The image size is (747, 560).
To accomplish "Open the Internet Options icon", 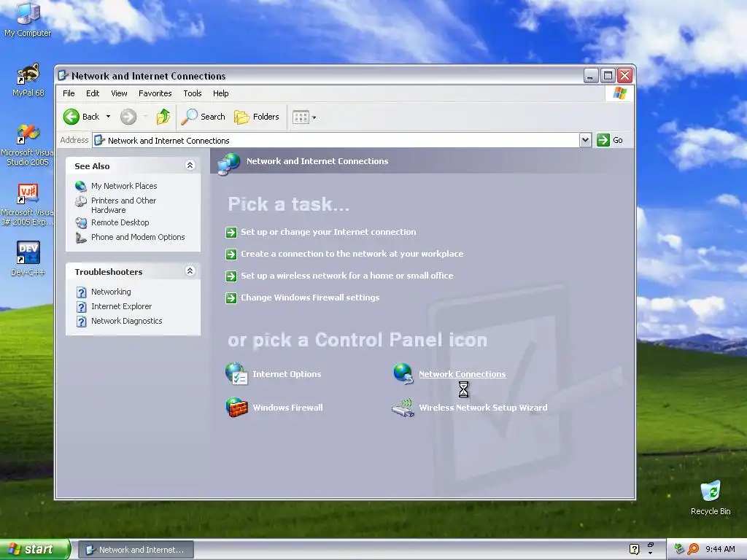I will pyautogui.click(x=236, y=374).
